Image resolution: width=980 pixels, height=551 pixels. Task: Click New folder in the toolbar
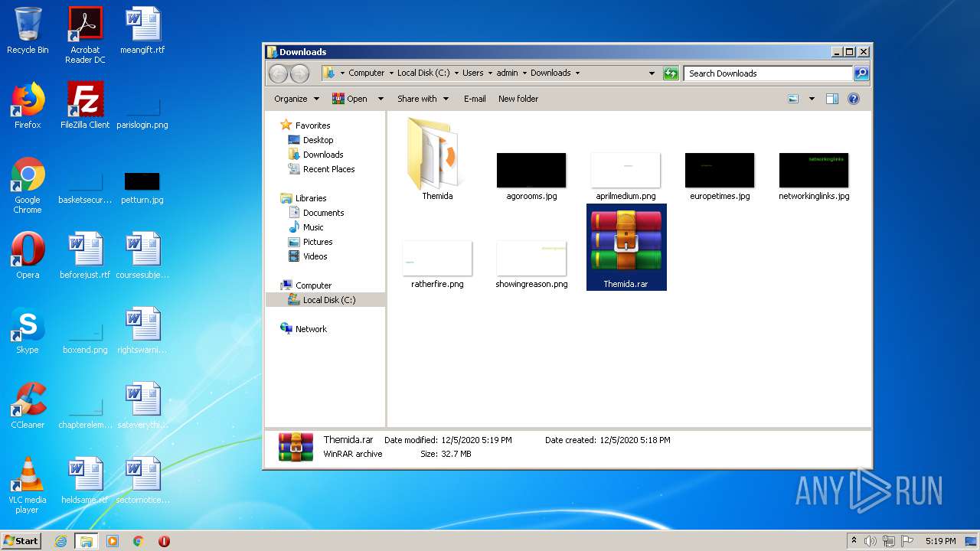point(518,99)
